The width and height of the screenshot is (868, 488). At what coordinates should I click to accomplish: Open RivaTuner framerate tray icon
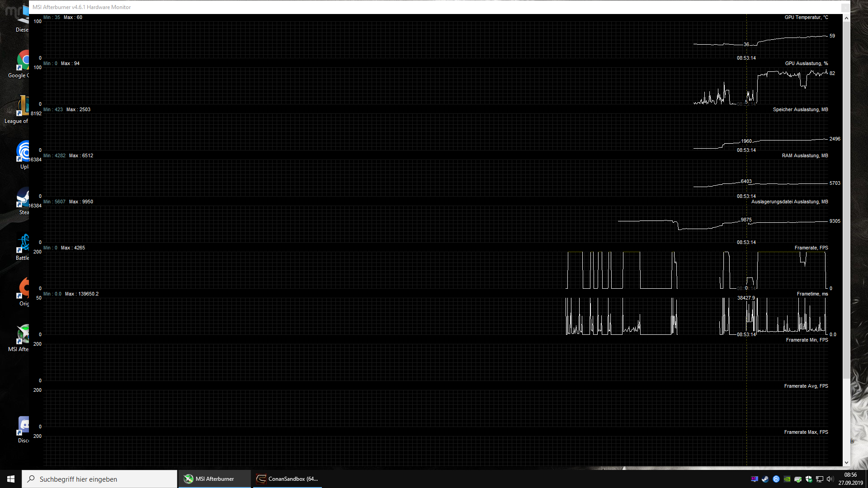pyautogui.click(x=754, y=479)
